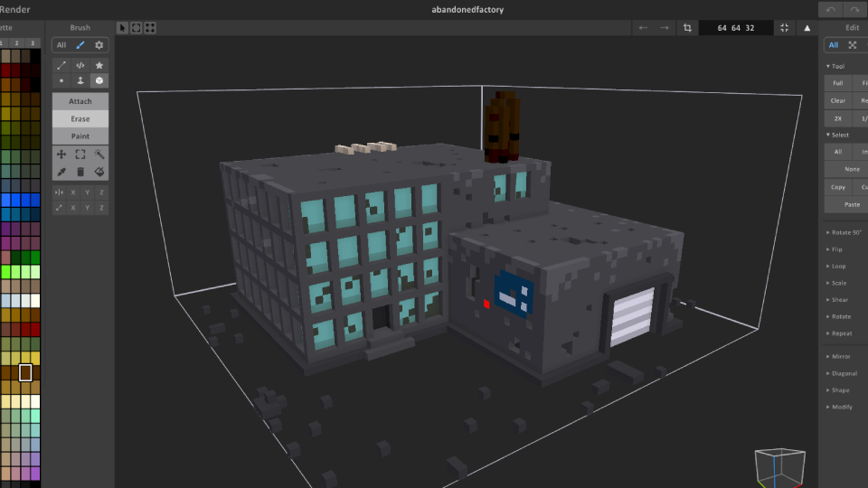Select the eyedropper color picker tool
The width and height of the screenshot is (868, 488).
(61, 172)
